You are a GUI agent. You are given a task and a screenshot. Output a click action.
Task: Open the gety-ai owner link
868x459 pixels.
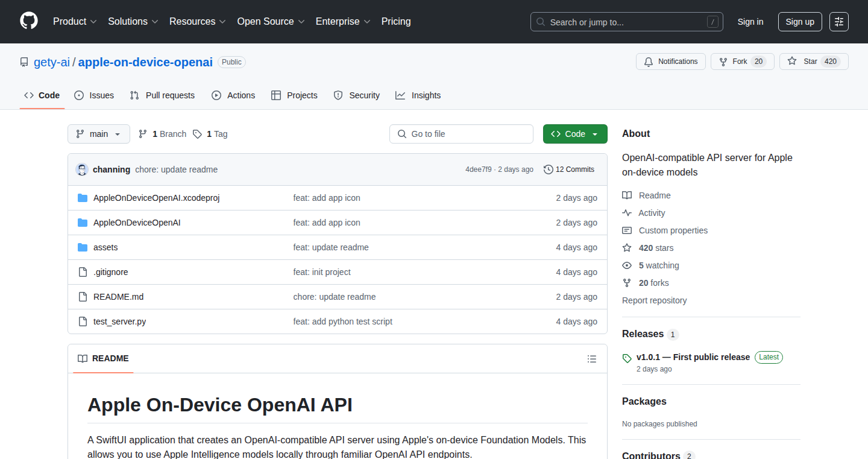[x=52, y=62]
